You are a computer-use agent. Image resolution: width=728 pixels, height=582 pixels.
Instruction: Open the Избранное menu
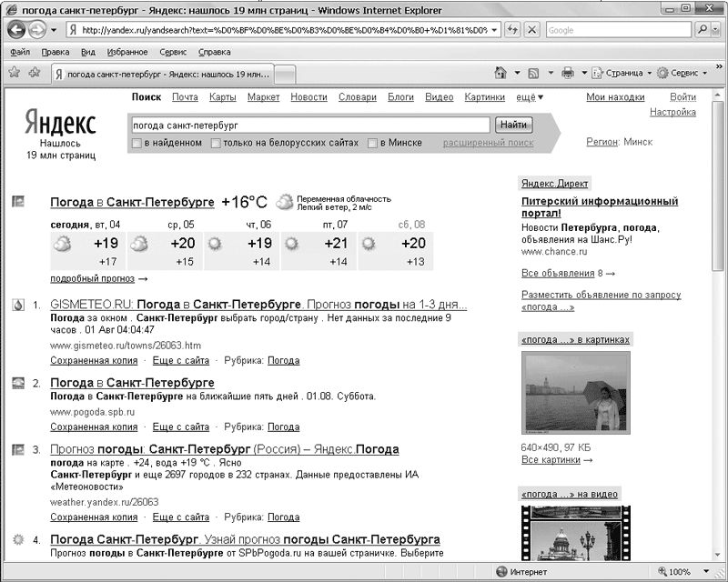[127, 52]
